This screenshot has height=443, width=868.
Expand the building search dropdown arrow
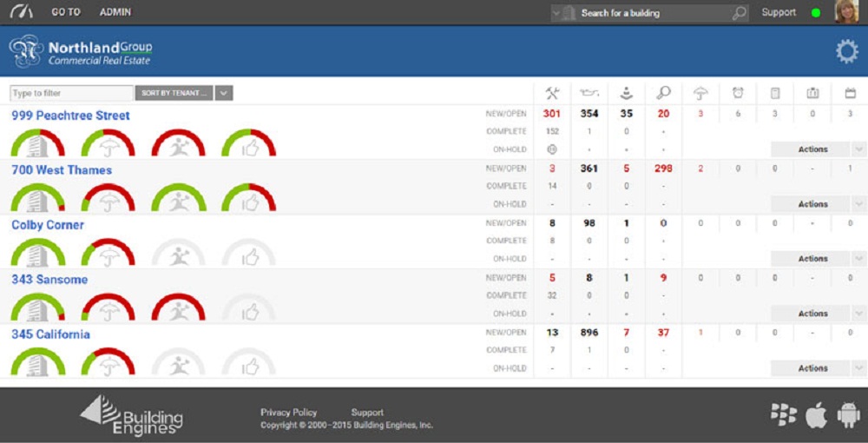(x=556, y=13)
